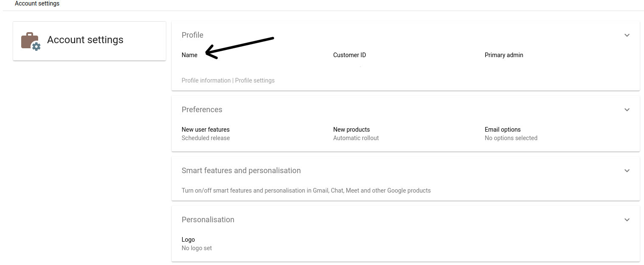
Task: Click the Account settings briefcase icon
Action: (x=29, y=39)
